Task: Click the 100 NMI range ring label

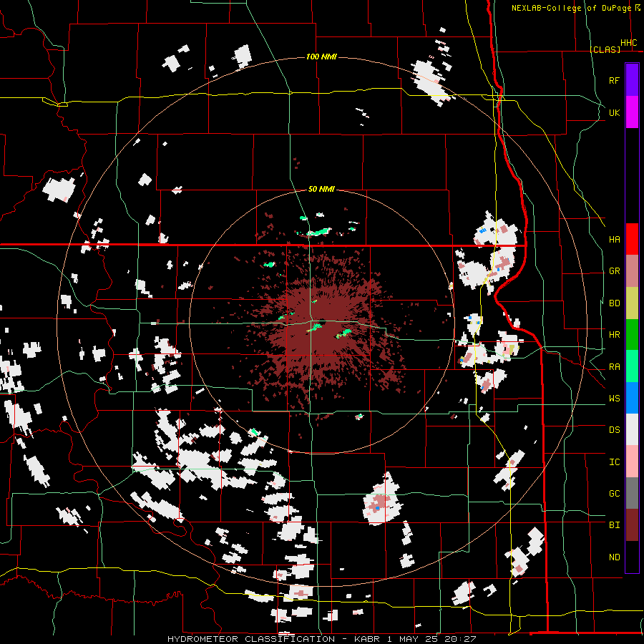Action: point(321,57)
